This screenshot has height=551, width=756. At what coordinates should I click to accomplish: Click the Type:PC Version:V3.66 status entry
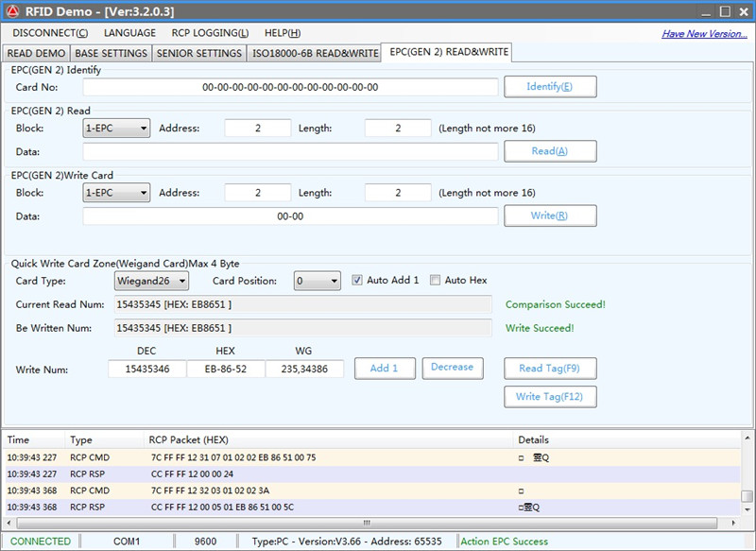point(347,542)
